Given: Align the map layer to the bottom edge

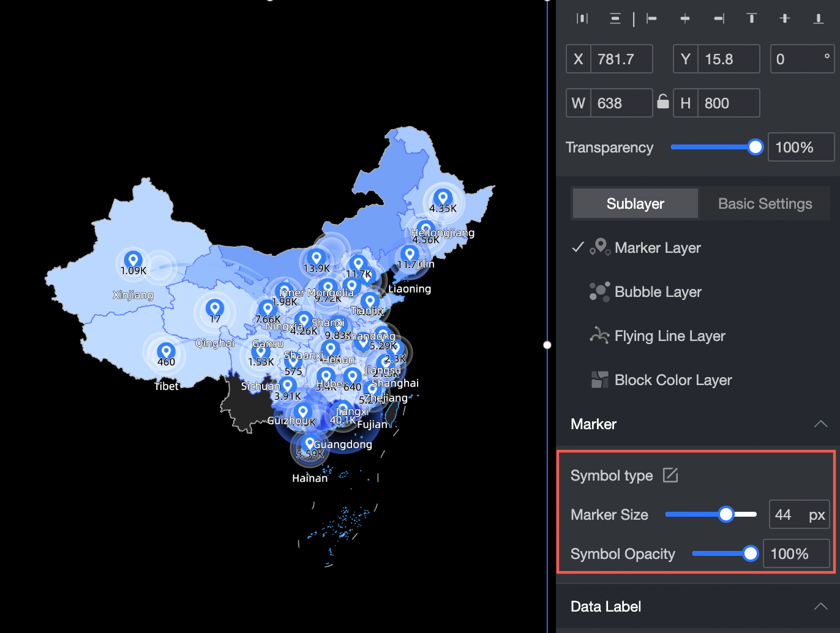Looking at the screenshot, I should [818, 18].
